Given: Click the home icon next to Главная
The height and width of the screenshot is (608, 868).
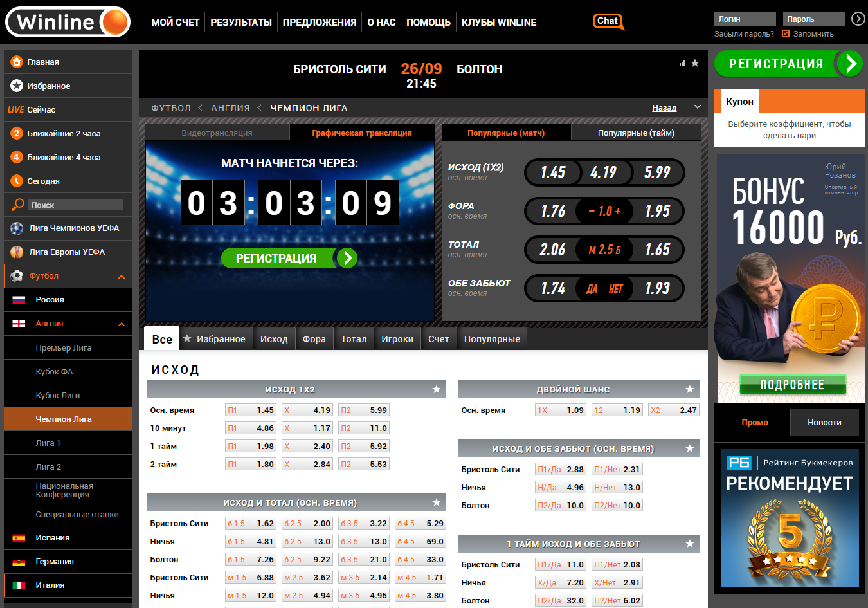Looking at the screenshot, I should 17,62.
